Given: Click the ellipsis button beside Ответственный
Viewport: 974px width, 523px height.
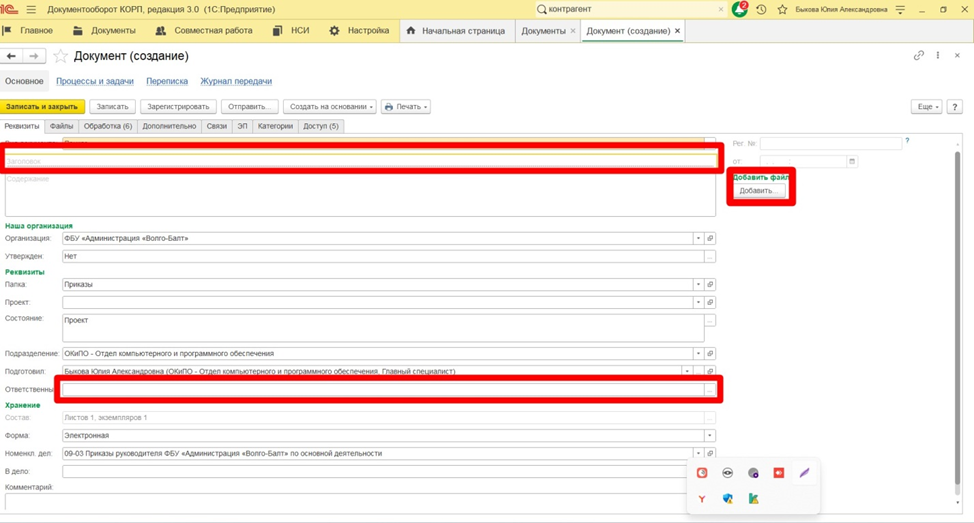Looking at the screenshot, I should click(x=709, y=390).
